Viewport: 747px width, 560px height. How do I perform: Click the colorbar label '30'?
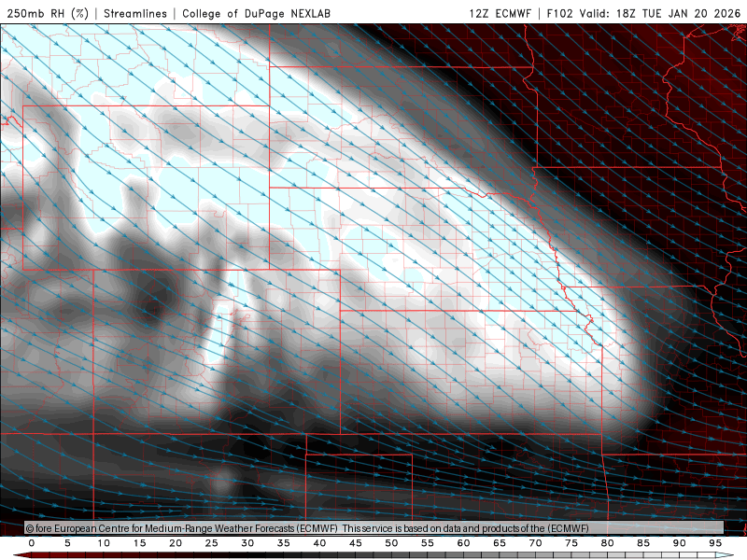tap(247, 543)
